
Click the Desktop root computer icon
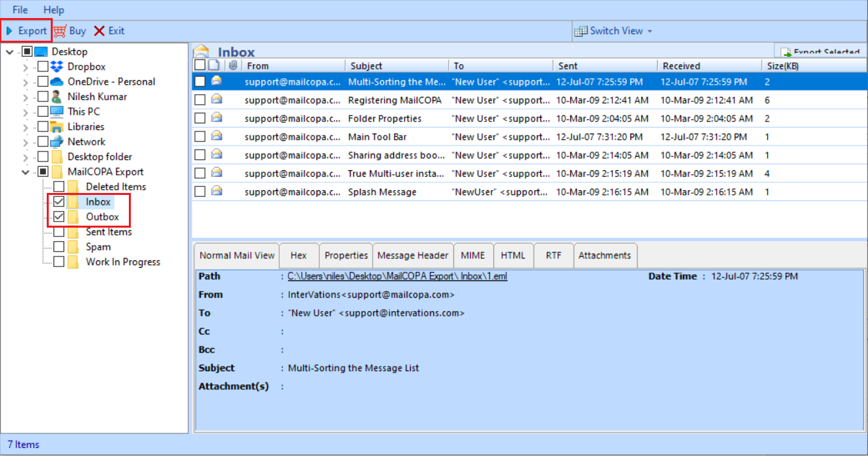pyautogui.click(x=41, y=51)
